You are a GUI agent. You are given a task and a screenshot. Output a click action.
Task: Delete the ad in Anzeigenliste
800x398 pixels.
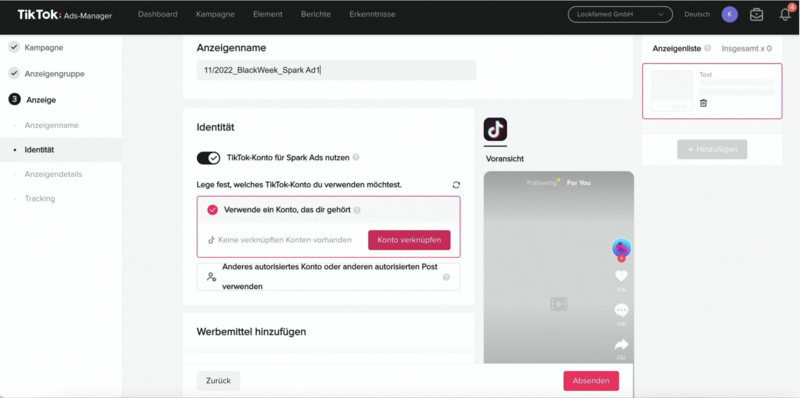[703, 103]
